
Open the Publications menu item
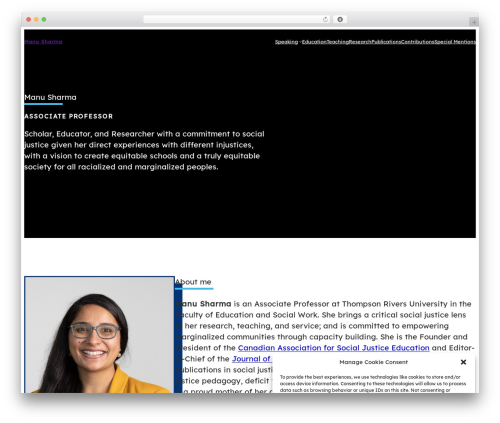point(386,42)
